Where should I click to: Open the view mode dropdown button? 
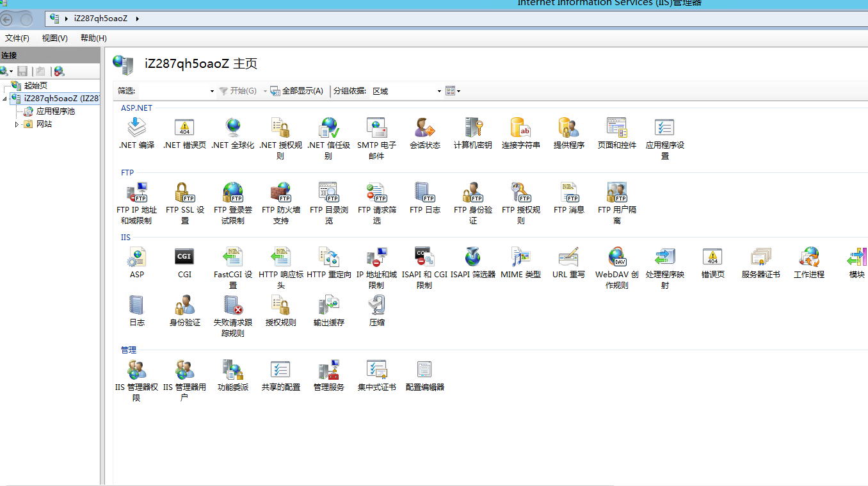[x=453, y=91]
